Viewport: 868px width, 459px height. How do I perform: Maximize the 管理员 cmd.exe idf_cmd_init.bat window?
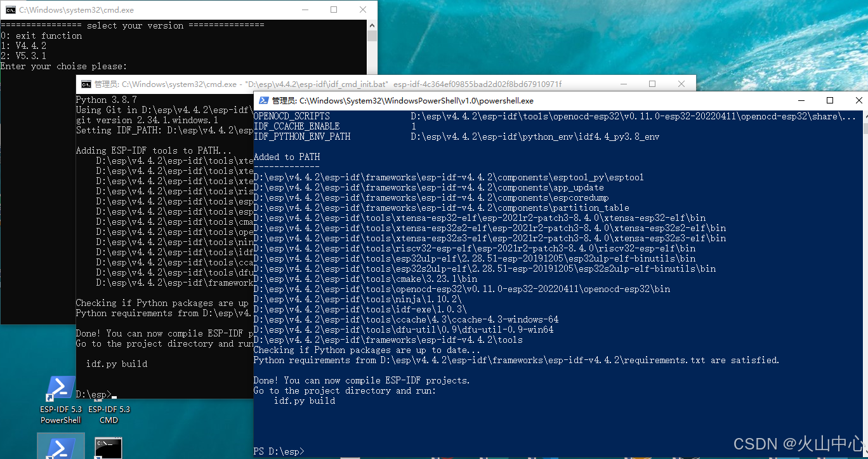(652, 84)
